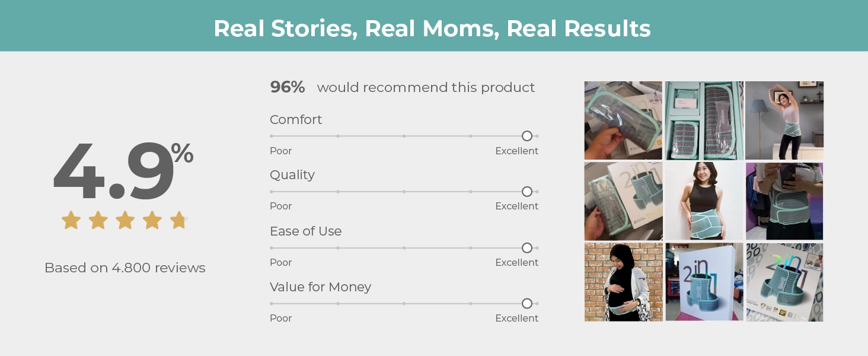Open the blue 2in1 box photo

point(704,282)
